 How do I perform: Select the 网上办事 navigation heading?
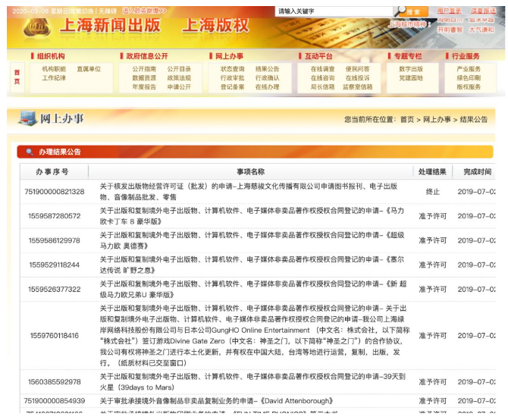[x=229, y=56]
